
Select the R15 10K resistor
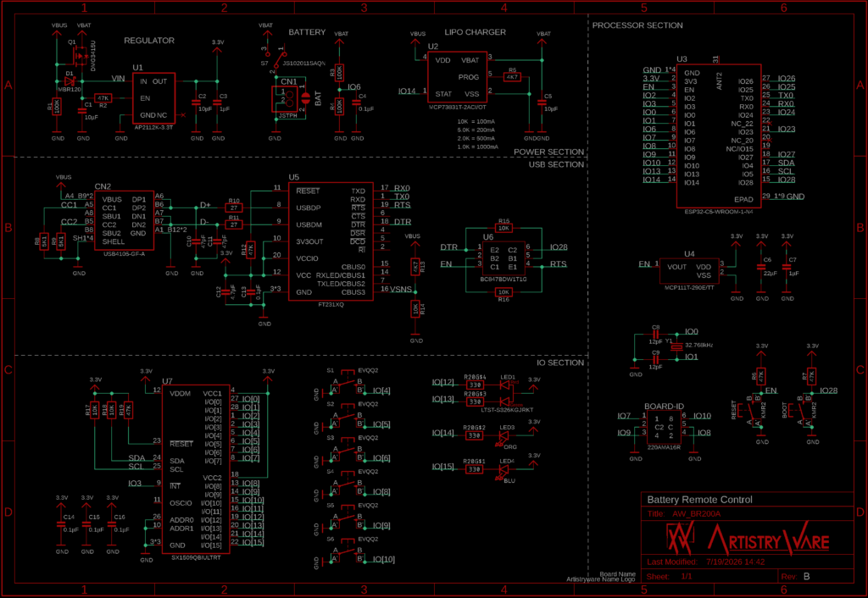pyautogui.click(x=504, y=227)
